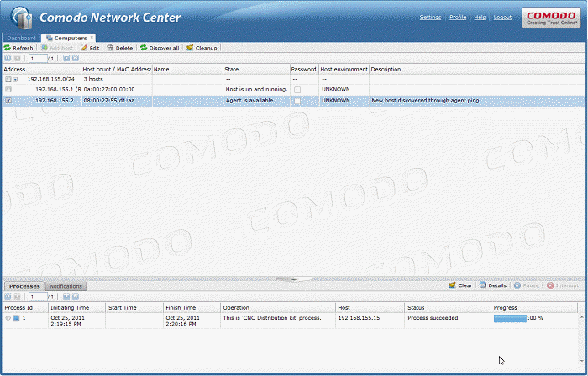Open the Notifications tab
Image resolution: width=588 pixels, height=376 pixels.
pyautogui.click(x=66, y=286)
